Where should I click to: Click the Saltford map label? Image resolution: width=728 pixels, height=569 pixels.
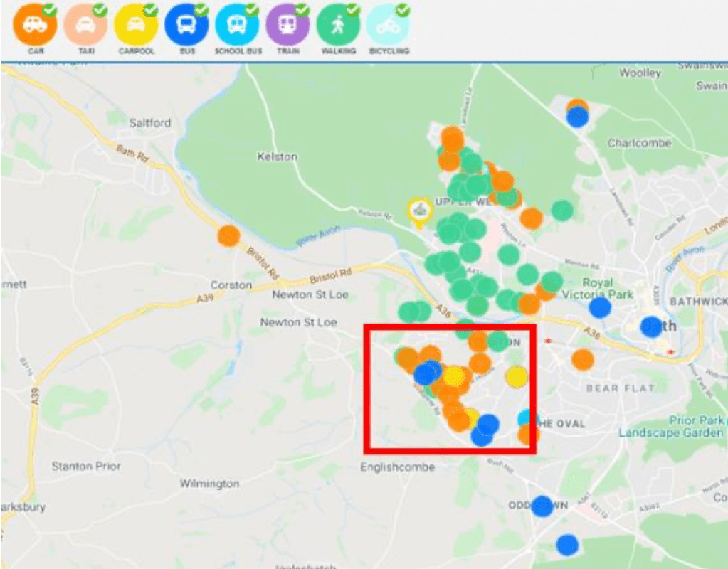tap(150, 123)
